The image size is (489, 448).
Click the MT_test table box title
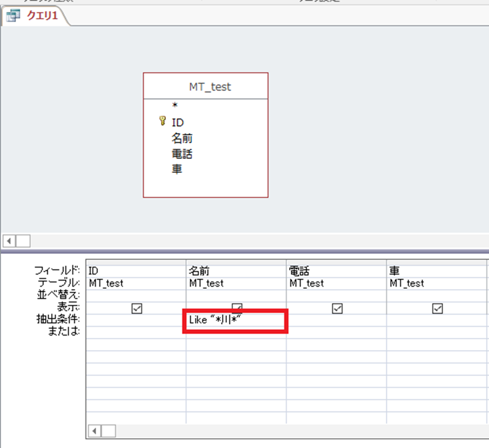[210, 86]
